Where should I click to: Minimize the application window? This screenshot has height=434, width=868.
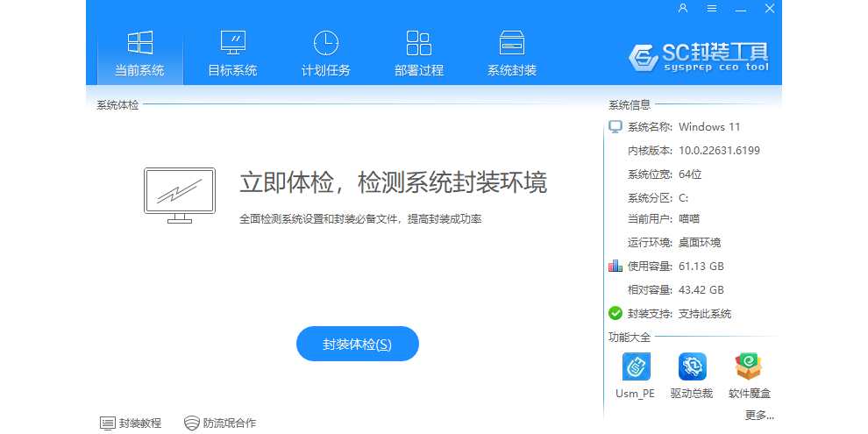coord(741,9)
